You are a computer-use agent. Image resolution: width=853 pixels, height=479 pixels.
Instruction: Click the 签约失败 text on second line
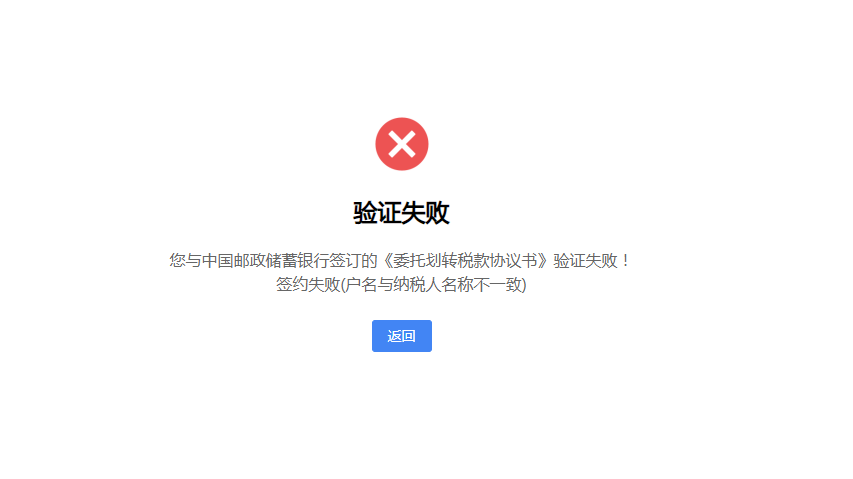(307, 284)
